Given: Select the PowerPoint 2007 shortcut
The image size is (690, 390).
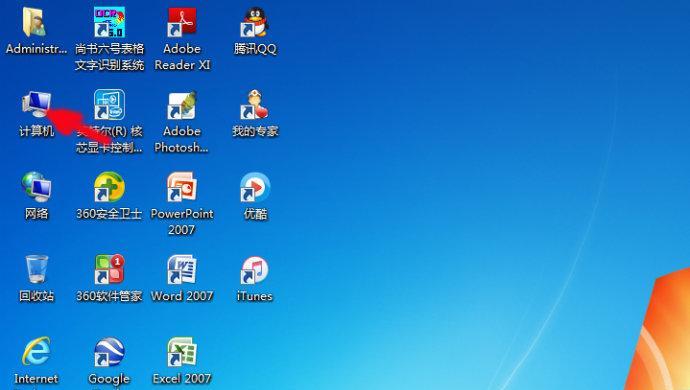Looking at the screenshot, I should point(182,187).
